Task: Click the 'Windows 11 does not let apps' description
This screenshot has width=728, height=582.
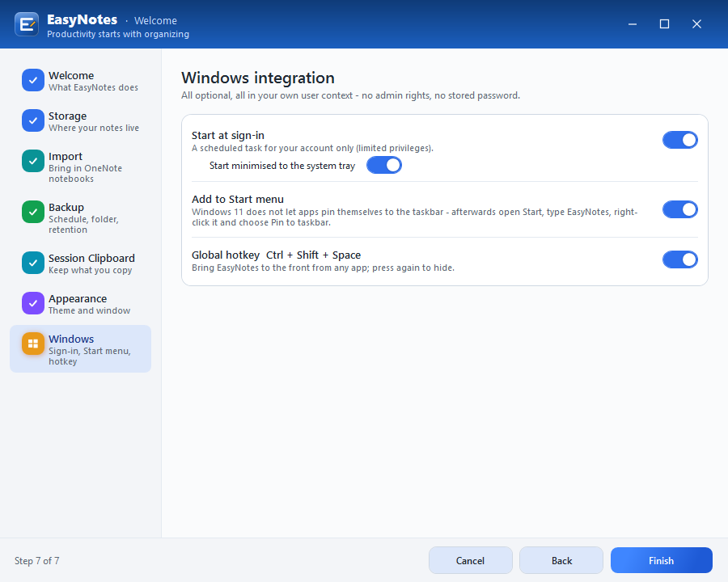Action: 415,217
